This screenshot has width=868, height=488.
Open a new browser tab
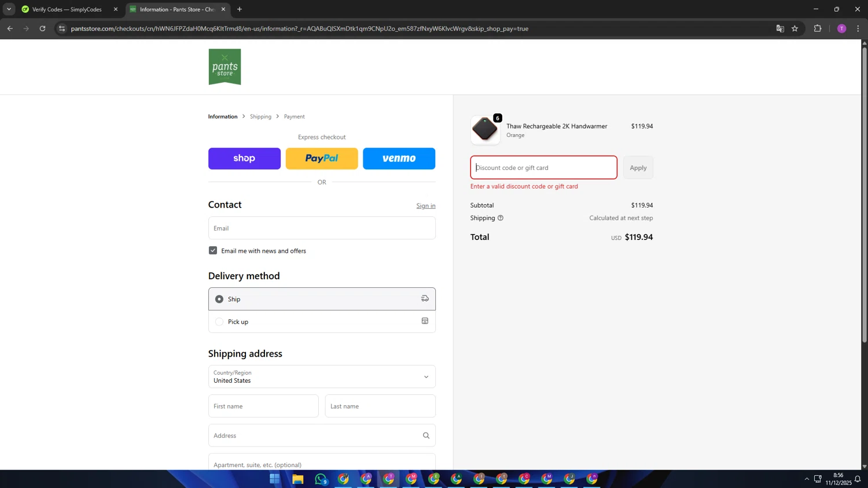[x=240, y=9]
